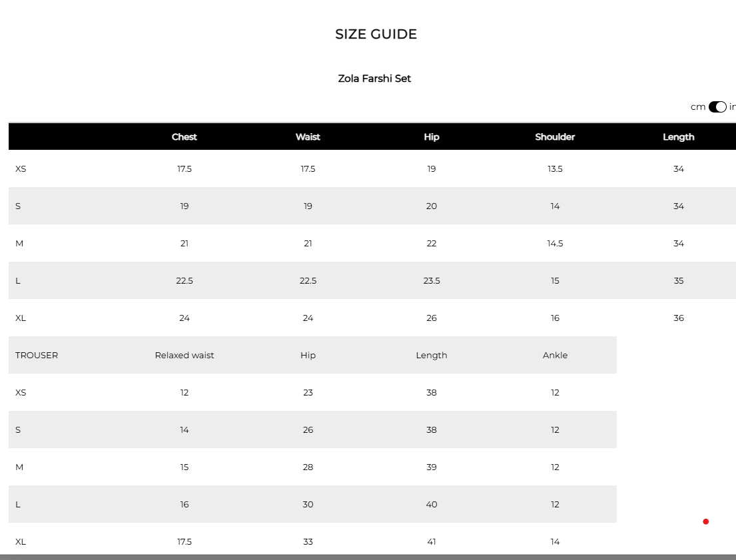Select the XL length value 36
This screenshot has height=560, width=736.
pos(678,318)
